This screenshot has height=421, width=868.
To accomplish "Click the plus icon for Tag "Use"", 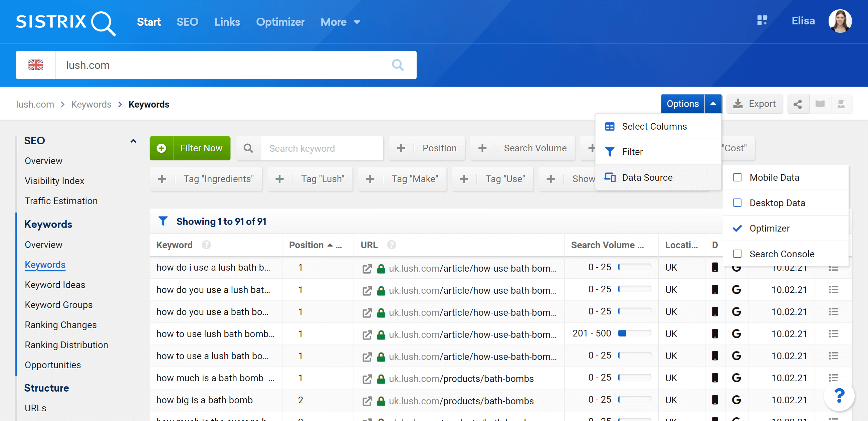I will click(x=464, y=179).
